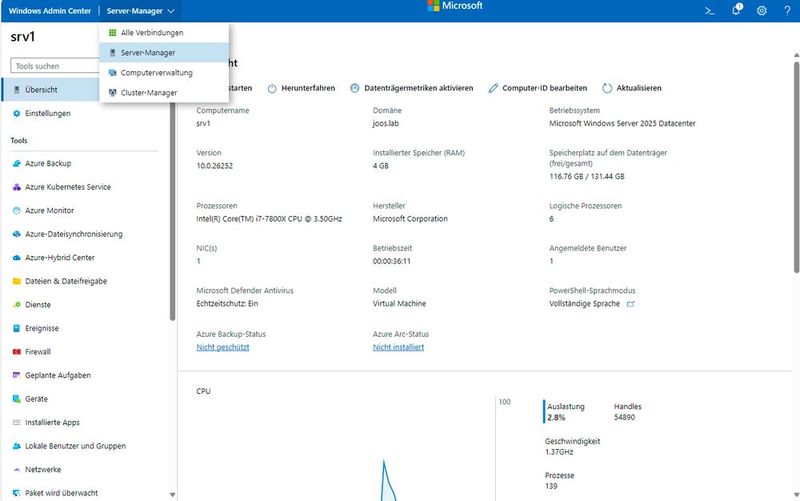Click the Auslastung 2.8% CPU value
800x501 pixels.
pos(556,417)
